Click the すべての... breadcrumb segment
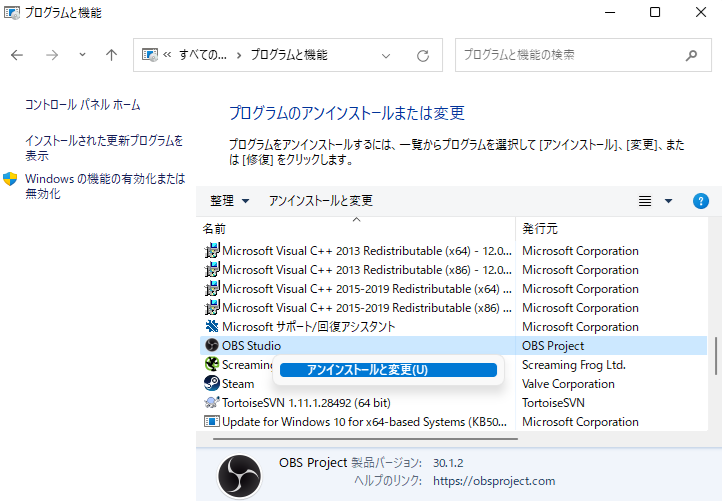This screenshot has width=722, height=501. click(x=203, y=55)
